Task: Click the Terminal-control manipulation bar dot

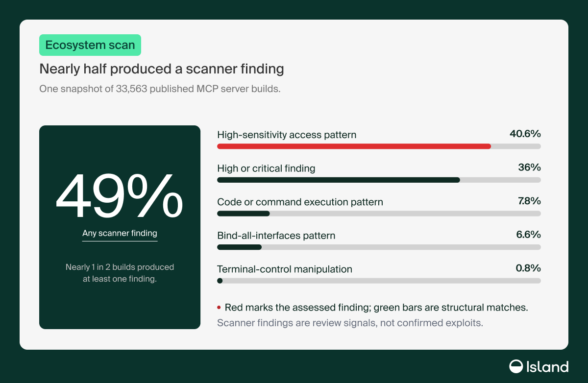Action: 220,281
